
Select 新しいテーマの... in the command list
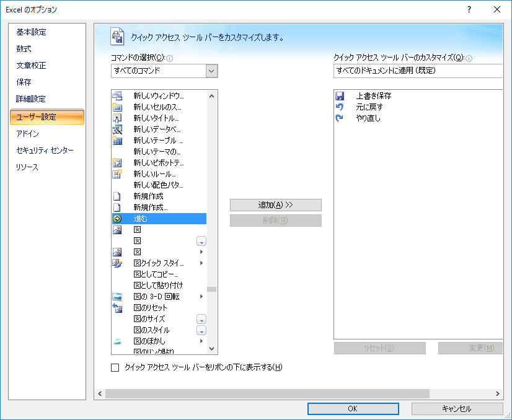pos(159,151)
